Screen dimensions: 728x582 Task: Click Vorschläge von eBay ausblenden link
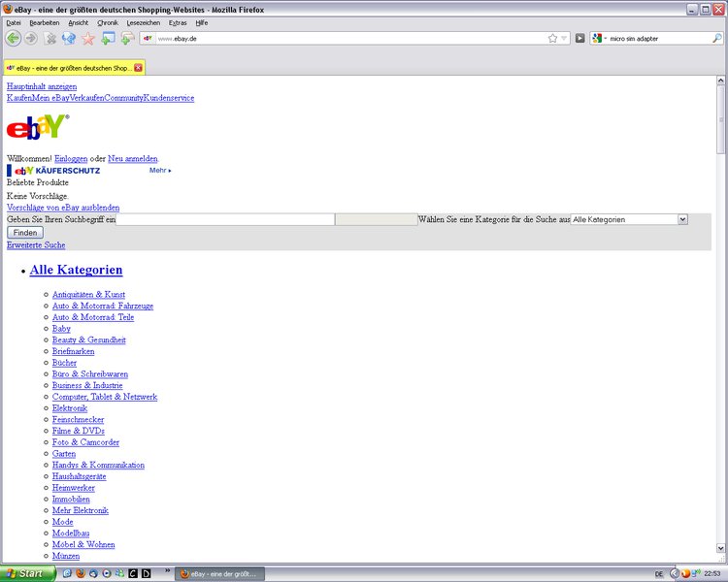[63, 208]
